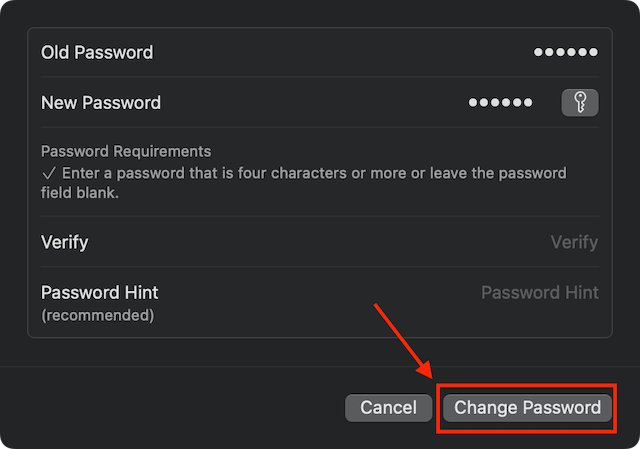Focus the Old Password dots field
The width and height of the screenshot is (640, 449).
565,52
